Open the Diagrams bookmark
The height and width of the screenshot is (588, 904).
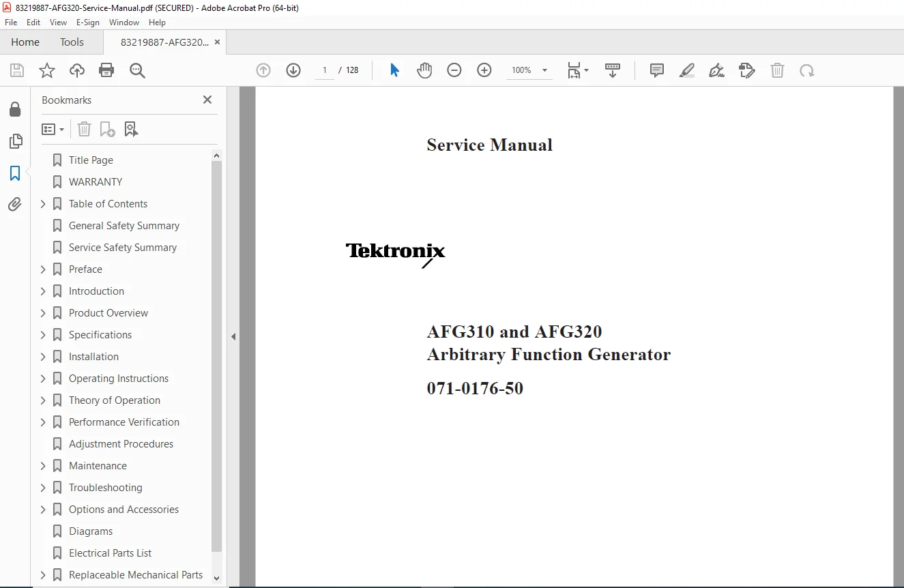91,531
